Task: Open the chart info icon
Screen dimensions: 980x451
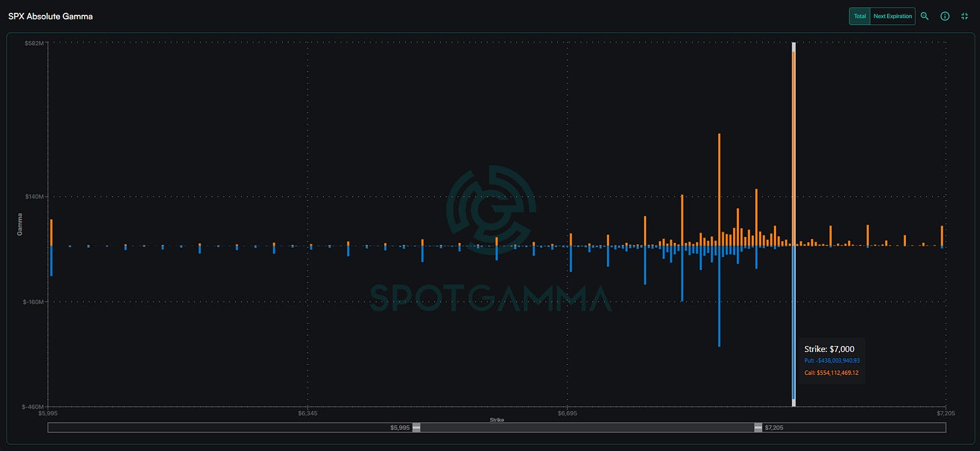Action: click(945, 16)
